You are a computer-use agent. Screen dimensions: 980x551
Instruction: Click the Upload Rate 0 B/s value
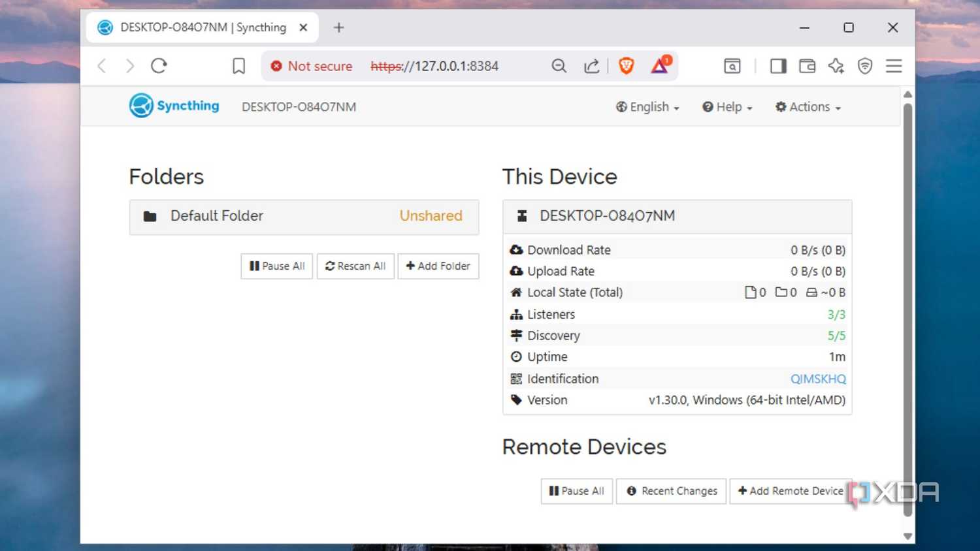[818, 271]
